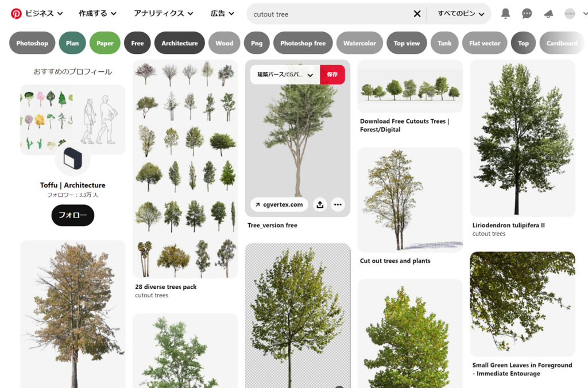Click the おすすめのプロフィール heading
Screen dimensions: 588x388
pos(73,72)
